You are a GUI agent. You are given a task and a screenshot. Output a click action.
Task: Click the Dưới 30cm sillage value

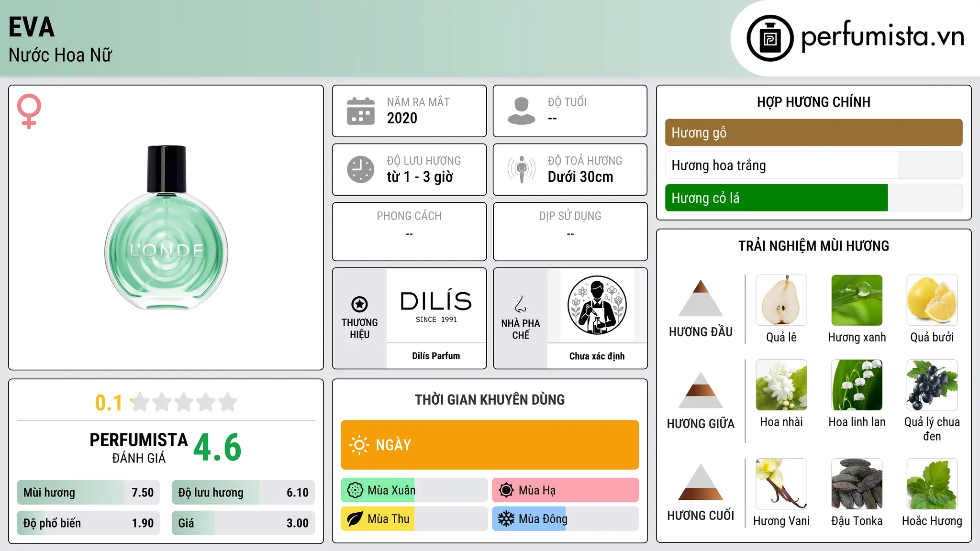580,177
